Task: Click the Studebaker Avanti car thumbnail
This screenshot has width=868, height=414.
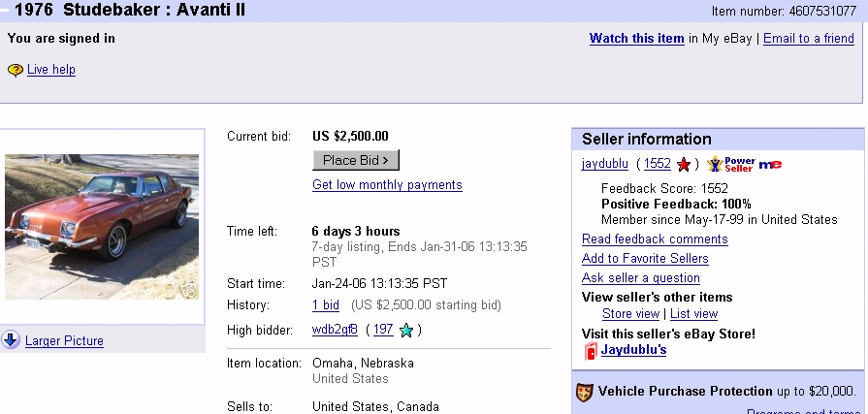Action: click(x=102, y=227)
